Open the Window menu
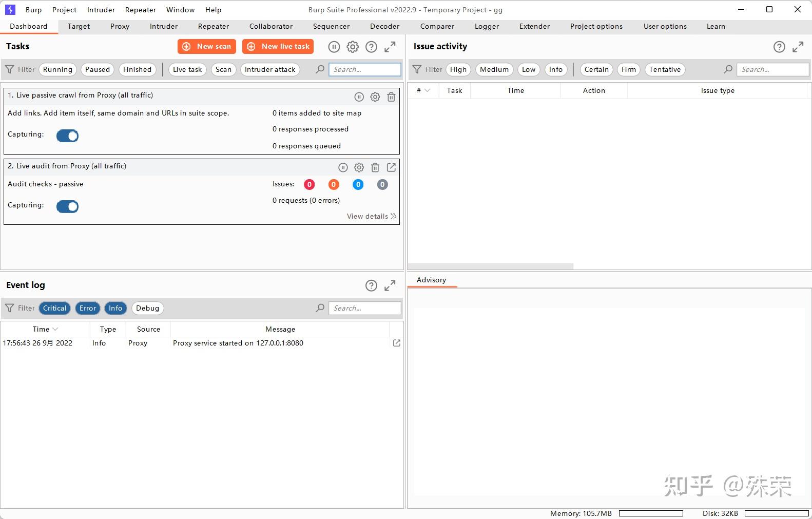 (x=180, y=10)
